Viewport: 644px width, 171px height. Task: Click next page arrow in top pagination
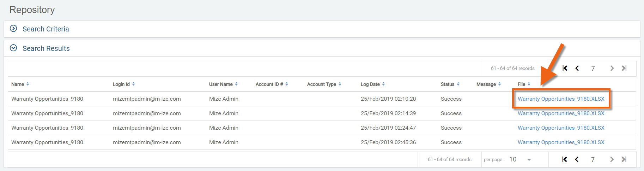[612, 68]
